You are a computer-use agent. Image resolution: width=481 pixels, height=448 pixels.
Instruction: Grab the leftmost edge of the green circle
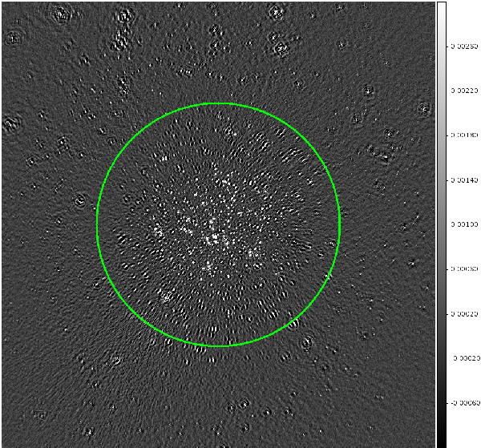[97, 224]
